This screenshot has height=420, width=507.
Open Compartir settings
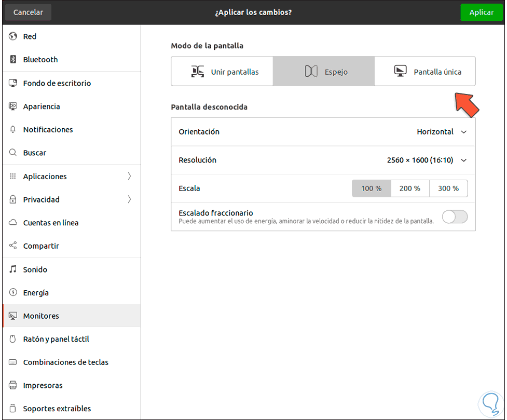point(72,246)
